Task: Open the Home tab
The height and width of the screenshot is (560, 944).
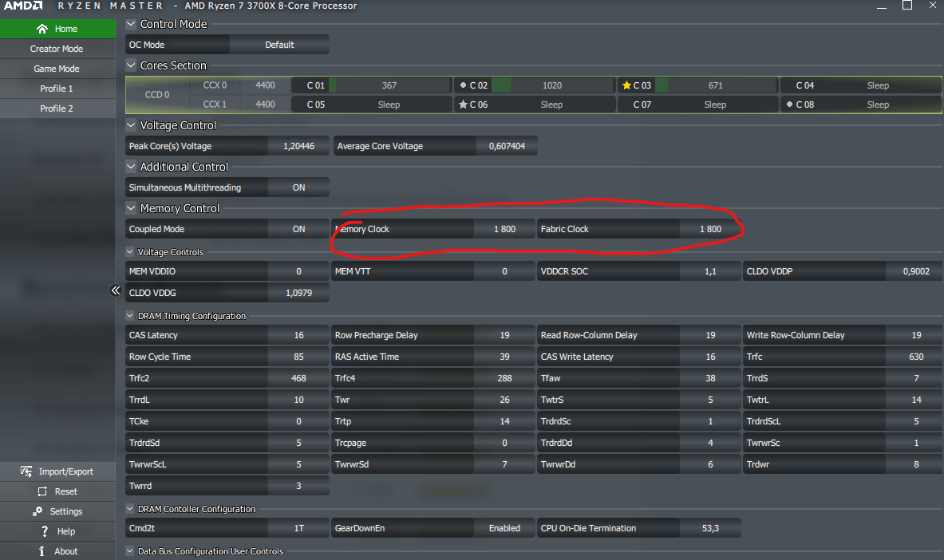Action: click(57, 29)
